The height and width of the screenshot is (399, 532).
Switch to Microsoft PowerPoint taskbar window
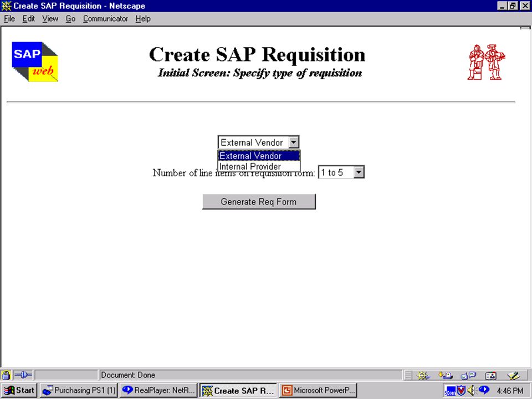pyautogui.click(x=318, y=390)
